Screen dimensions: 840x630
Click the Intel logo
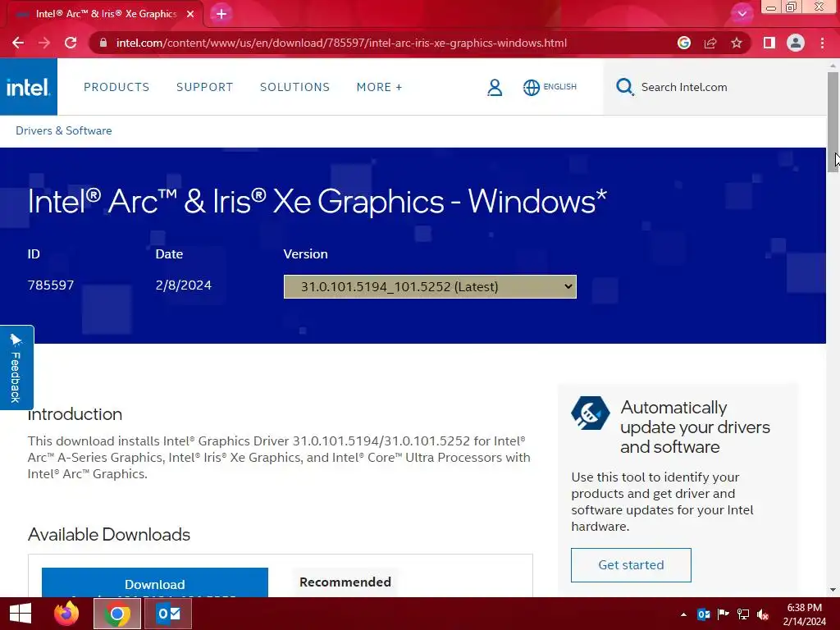tap(29, 87)
